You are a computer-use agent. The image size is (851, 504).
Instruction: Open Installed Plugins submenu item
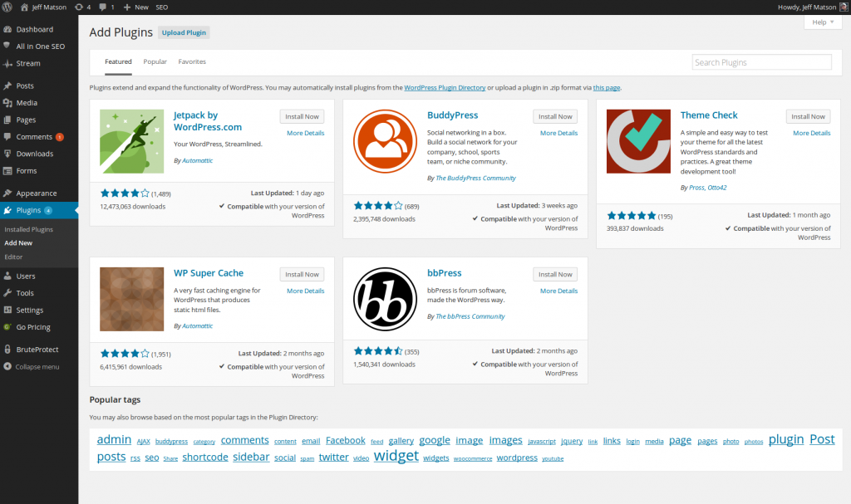click(29, 229)
